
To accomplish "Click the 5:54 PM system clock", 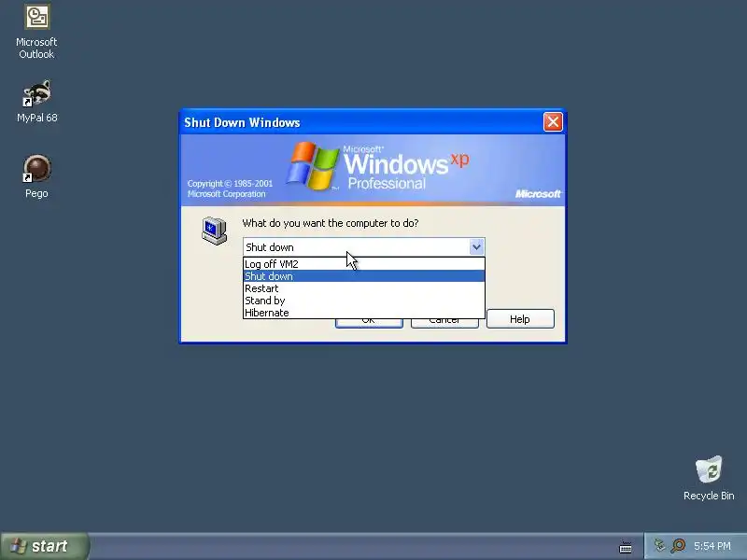I will 712,546.
